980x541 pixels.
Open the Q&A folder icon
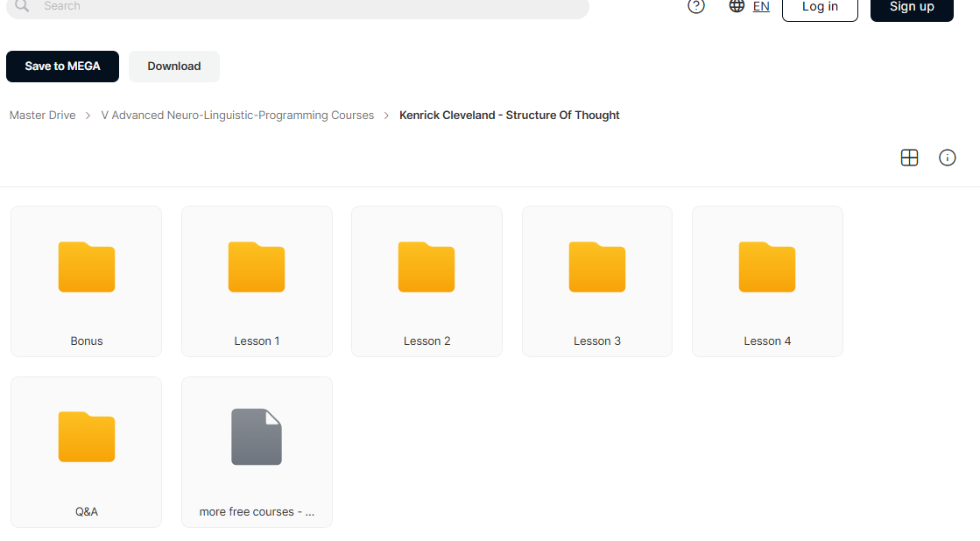point(86,437)
